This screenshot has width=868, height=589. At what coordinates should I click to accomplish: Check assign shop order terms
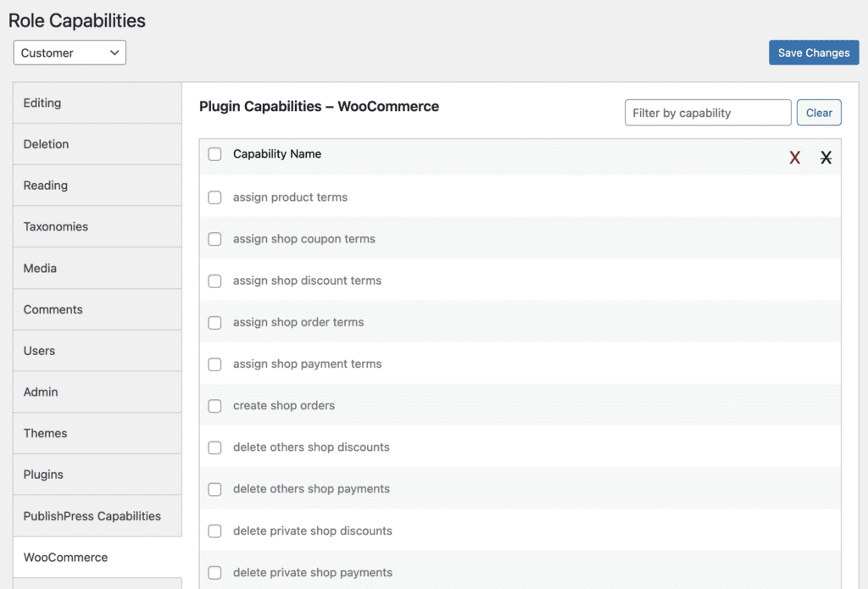click(x=214, y=322)
